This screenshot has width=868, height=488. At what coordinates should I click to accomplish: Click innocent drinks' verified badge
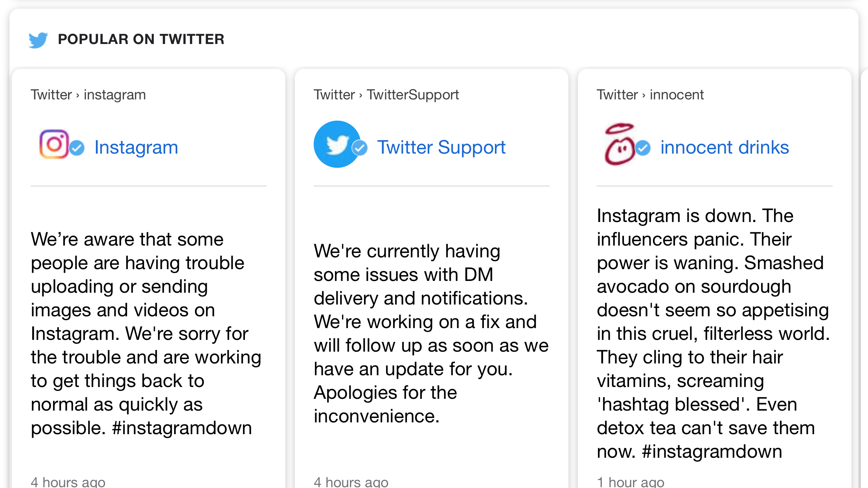[x=643, y=148]
